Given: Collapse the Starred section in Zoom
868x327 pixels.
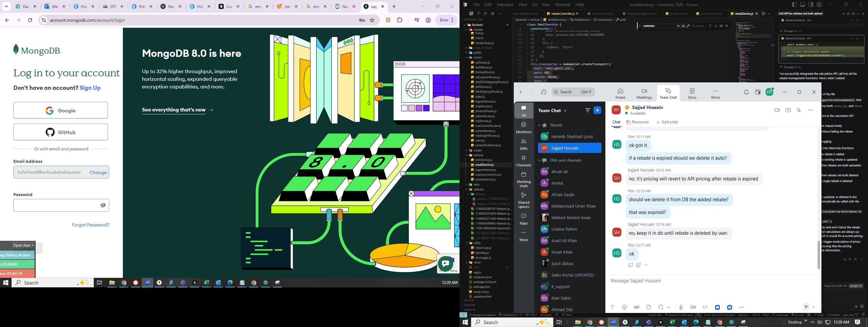Looking at the screenshot, I should coord(539,125).
